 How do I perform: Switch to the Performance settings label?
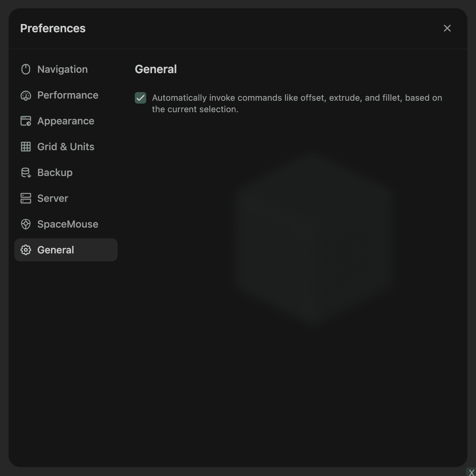coord(68,95)
